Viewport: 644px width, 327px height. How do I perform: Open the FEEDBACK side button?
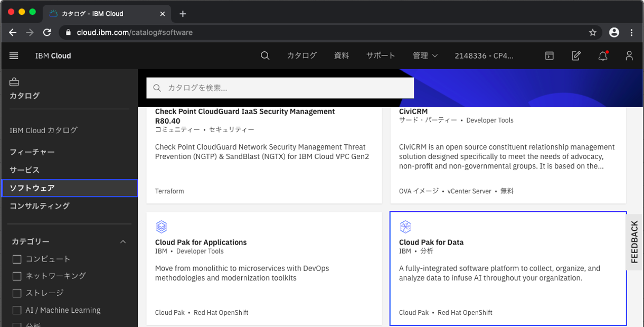click(x=634, y=242)
